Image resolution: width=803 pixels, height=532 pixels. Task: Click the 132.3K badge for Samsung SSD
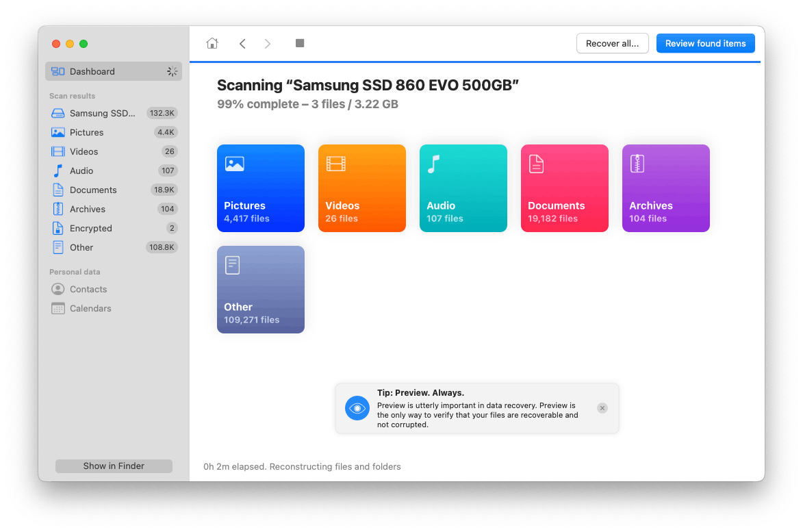[162, 113]
